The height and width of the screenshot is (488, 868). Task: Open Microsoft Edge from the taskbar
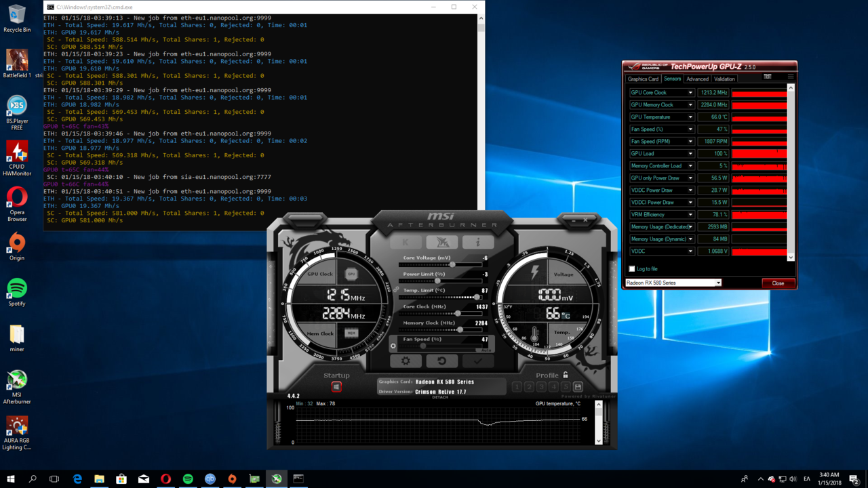pos(77,479)
